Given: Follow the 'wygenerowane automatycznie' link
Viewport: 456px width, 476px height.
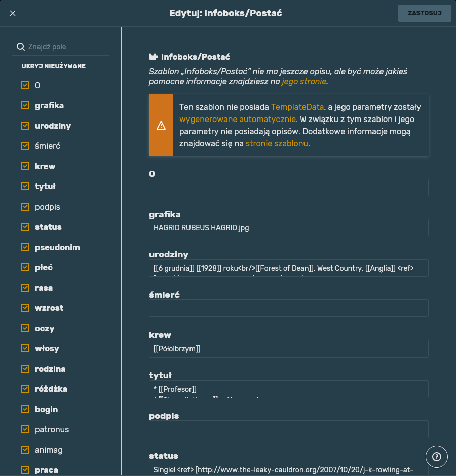Looking at the screenshot, I should pyautogui.click(x=237, y=120).
